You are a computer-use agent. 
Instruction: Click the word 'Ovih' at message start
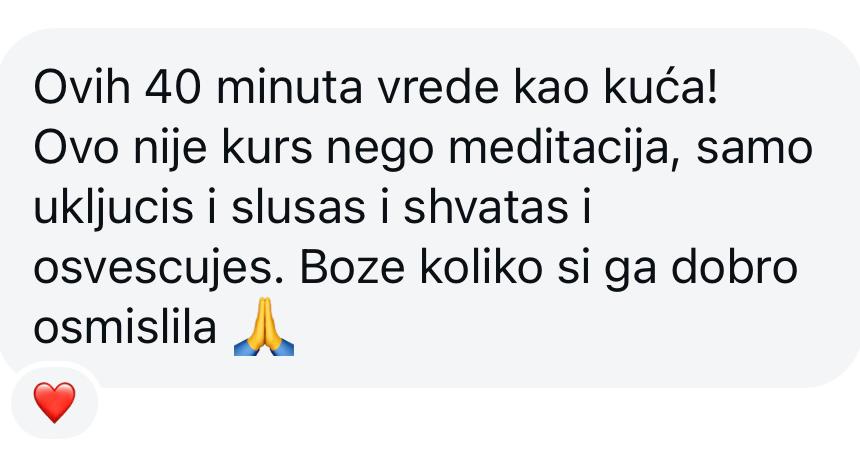[82, 89]
